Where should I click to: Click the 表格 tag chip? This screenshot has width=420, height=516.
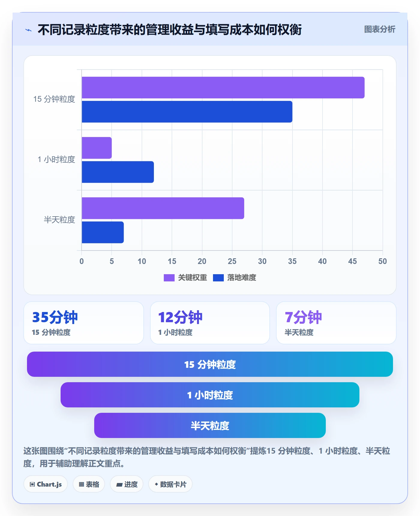tap(89, 484)
